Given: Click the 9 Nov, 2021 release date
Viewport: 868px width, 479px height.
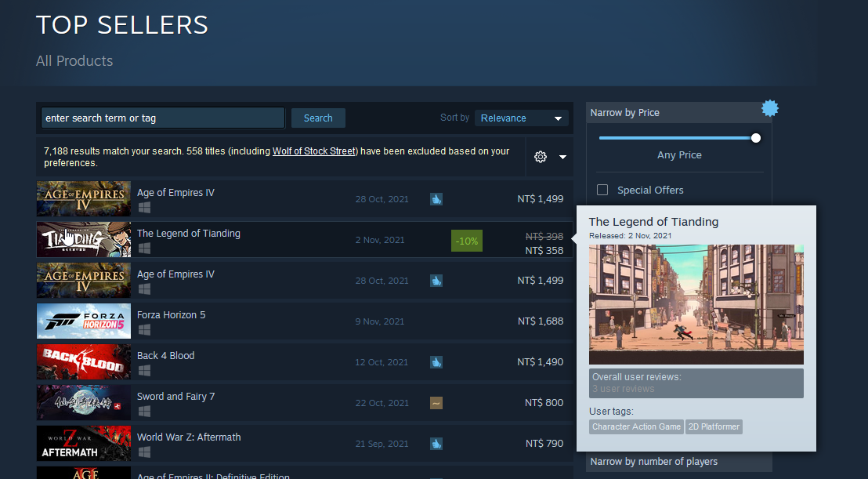Looking at the screenshot, I should coord(380,321).
